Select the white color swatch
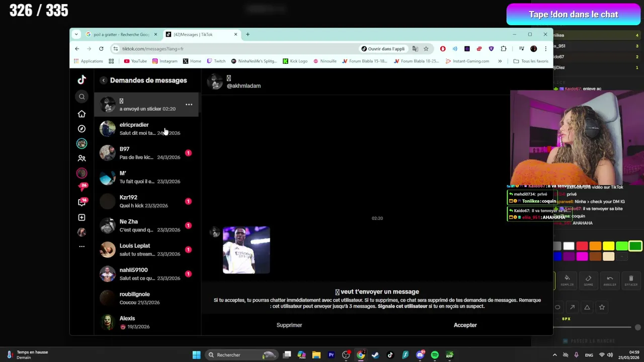This screenshot has width=644, height=362. (x=569, y=246)
